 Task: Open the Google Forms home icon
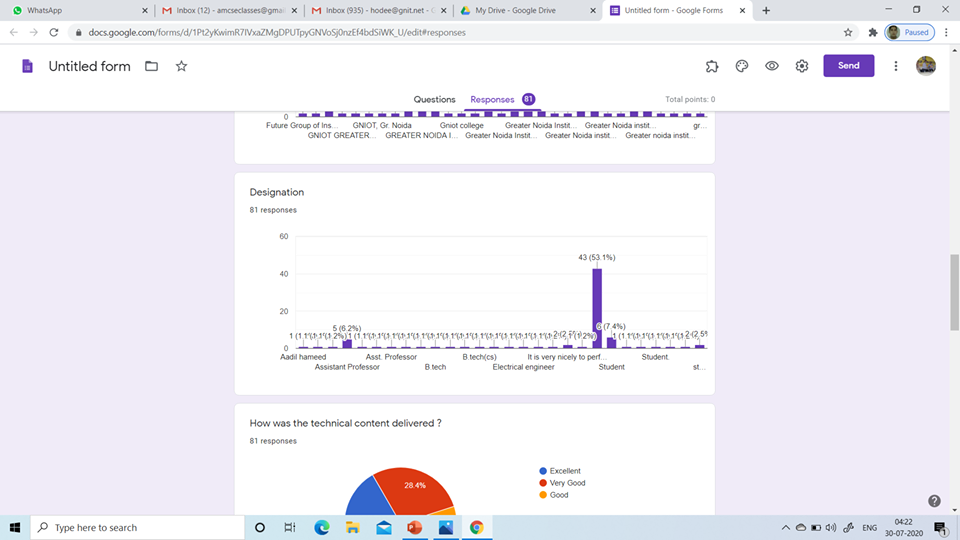click(28, 66)
